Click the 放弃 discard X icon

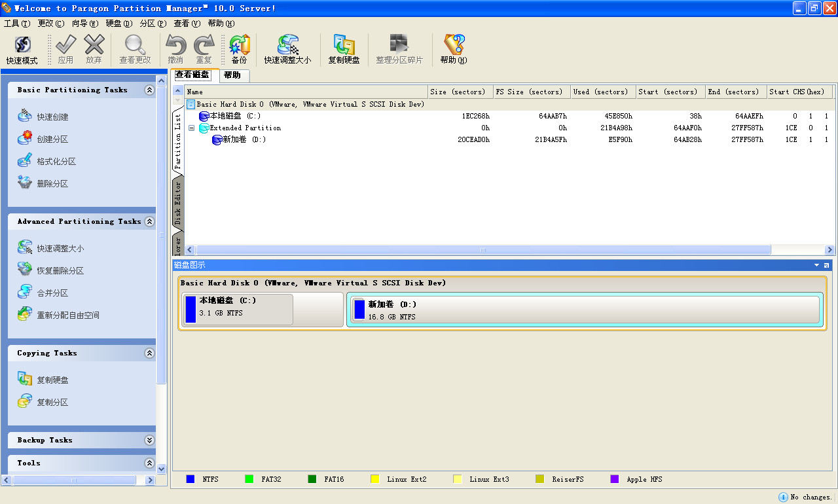pos(94,45)
